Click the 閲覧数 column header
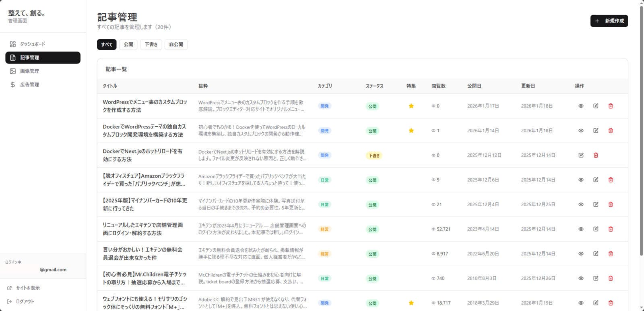 (438, 86)
